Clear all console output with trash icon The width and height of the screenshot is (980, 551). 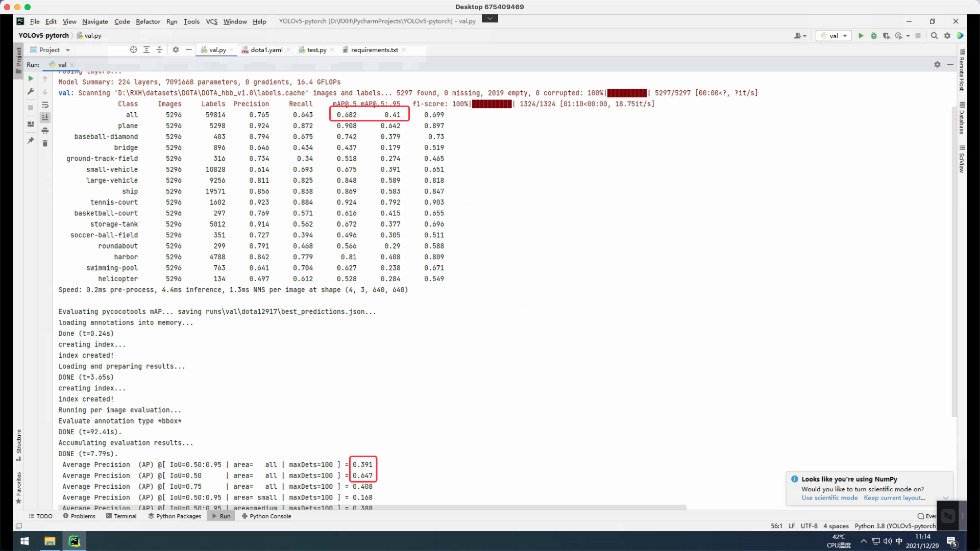pyautogui.click(x=45, y=143)
